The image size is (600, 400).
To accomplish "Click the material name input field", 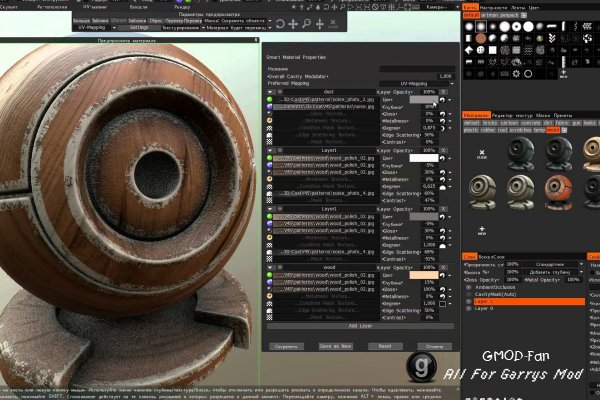I will [417, 69].
